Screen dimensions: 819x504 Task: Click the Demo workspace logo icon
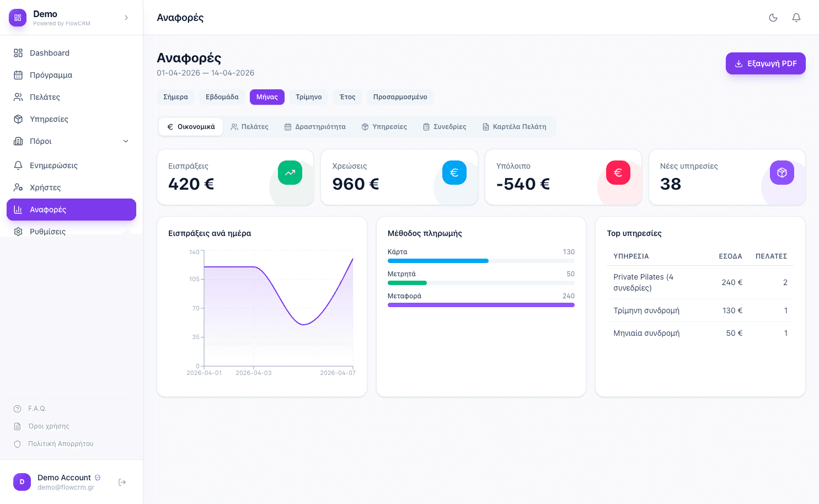click(18, 18)
